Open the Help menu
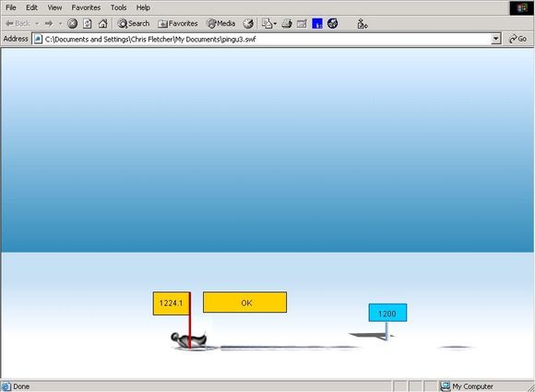535x392 pixels. pyautogui.click(x=143, y=7)
